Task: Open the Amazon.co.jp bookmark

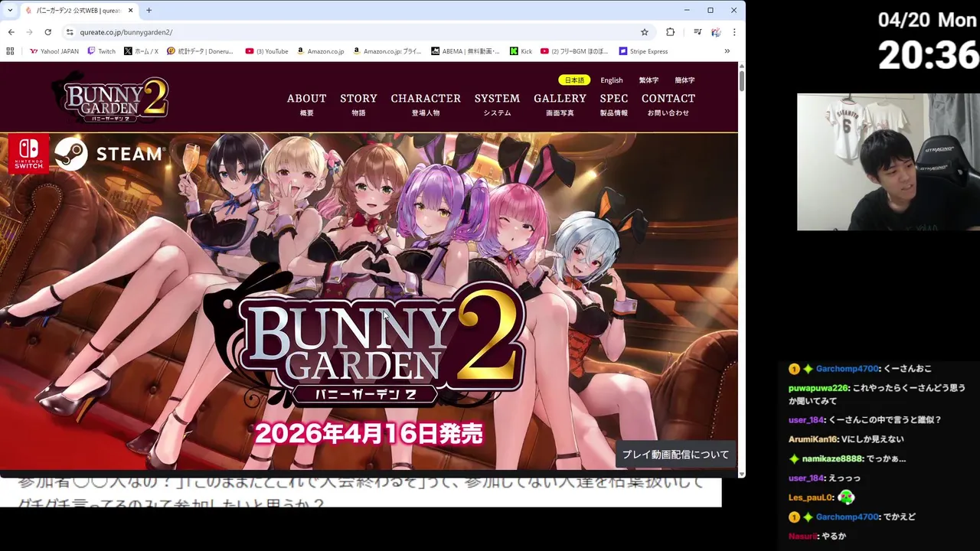Action: [320, 51]
